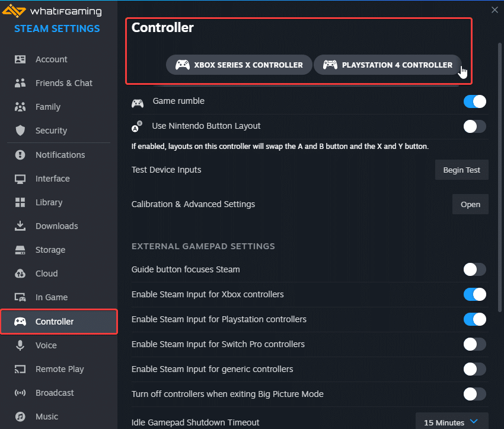Select the Xbox Series X Controller button
504x429 pixels.
239,65
